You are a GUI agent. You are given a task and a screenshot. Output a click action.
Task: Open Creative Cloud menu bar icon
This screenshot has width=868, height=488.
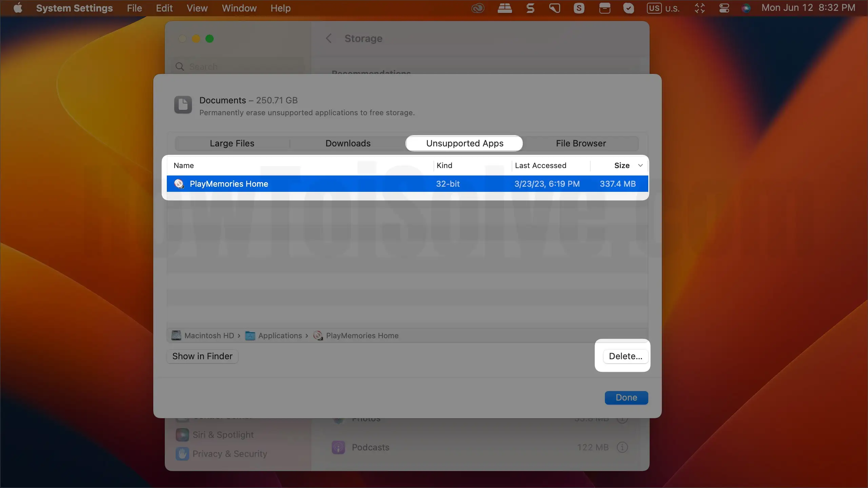478,8
